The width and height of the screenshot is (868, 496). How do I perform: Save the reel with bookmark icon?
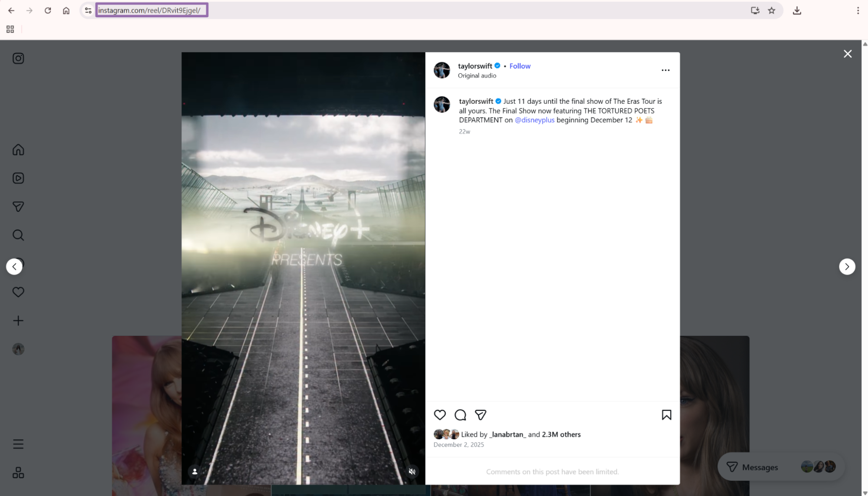[x=667, y=415]
